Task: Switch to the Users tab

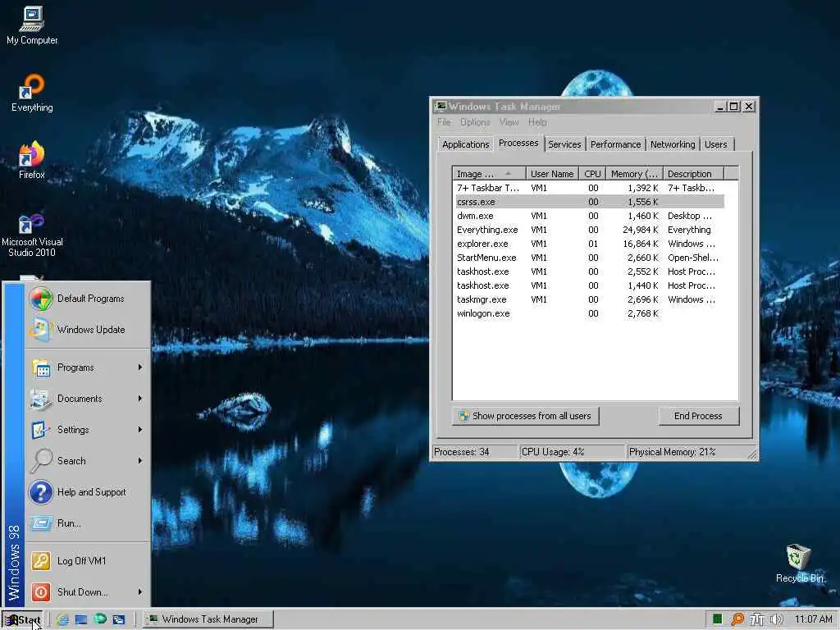Action: click(715, 144)
